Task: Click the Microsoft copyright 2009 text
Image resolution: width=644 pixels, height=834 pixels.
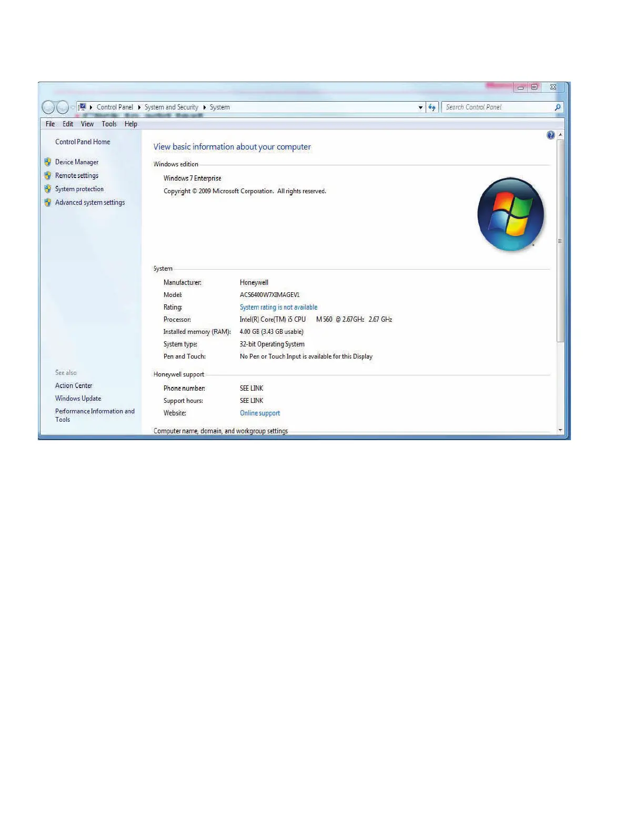Action: (x=245, y=191)
